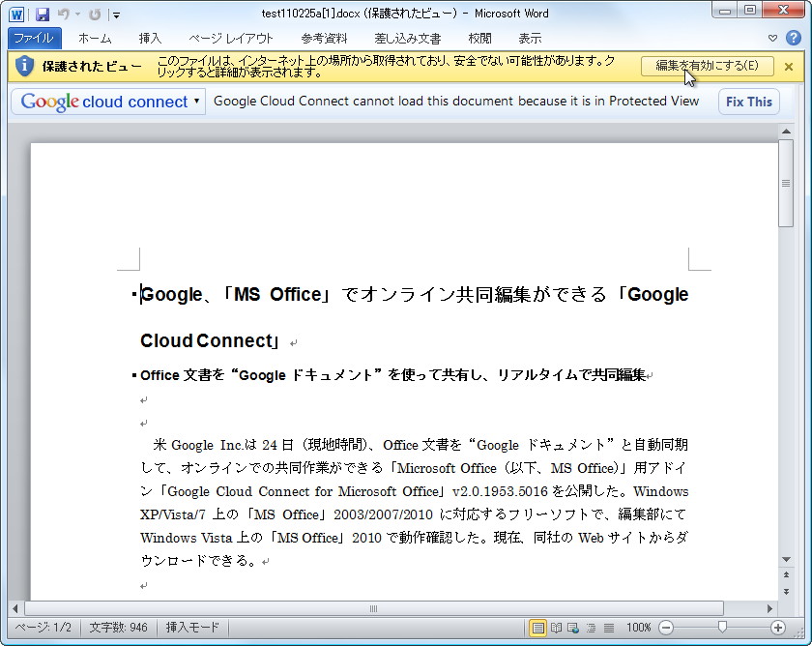Viewport: 812px width, 646px height.
Task: Open the 参考資料 tab
Action: click(324, 39)
